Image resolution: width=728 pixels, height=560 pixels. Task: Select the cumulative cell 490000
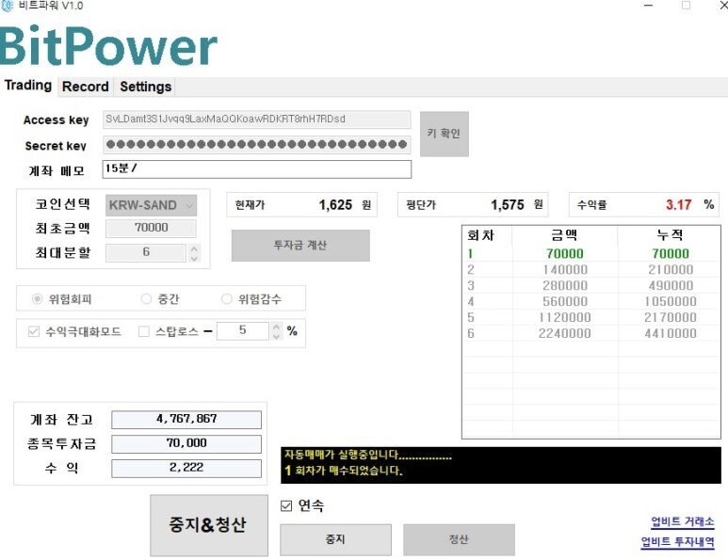671,285
